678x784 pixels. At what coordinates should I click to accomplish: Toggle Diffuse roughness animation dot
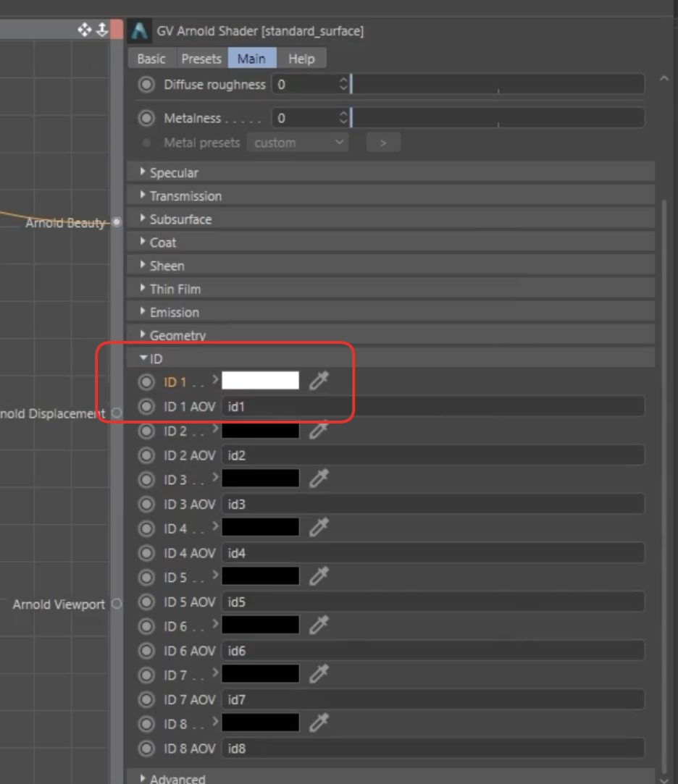click(x=146, y=85)
